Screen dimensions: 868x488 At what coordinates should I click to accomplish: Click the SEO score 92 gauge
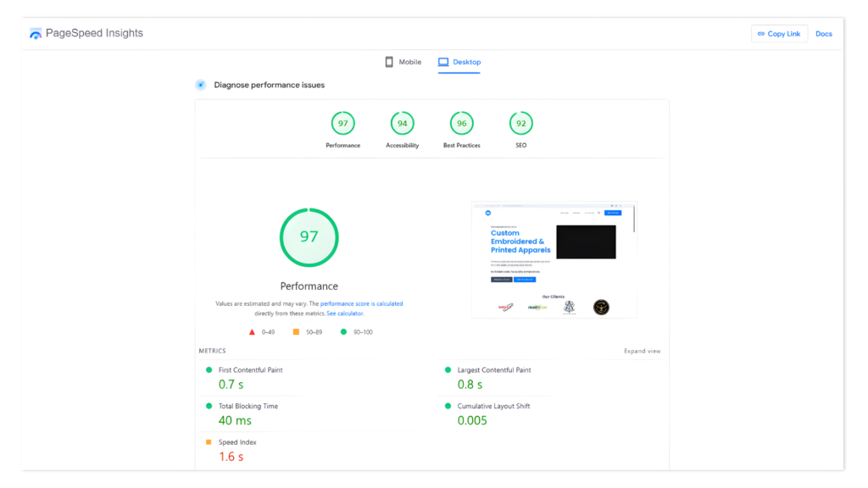(520, 124)
